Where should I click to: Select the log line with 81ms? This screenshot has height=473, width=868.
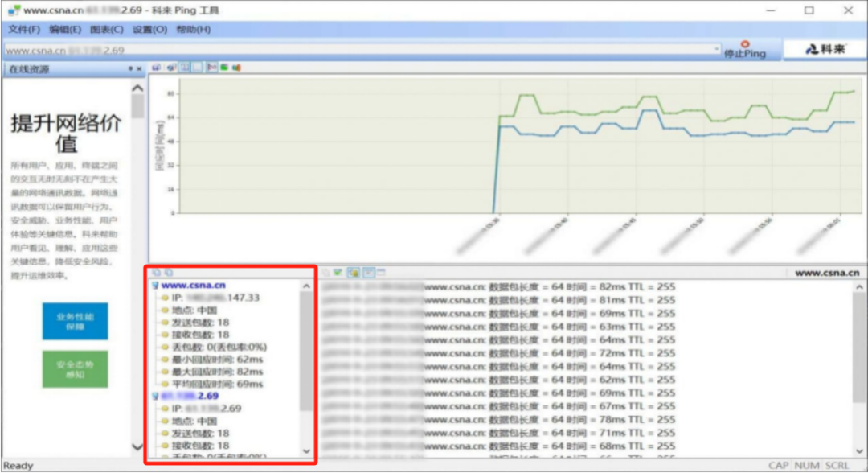click(x=498, y=300)
